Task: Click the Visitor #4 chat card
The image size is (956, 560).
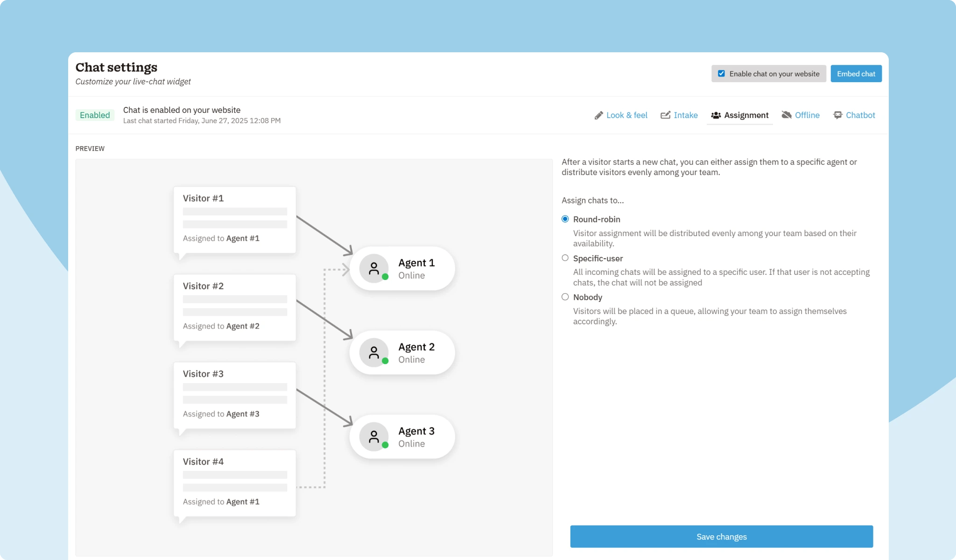Action: click(234, 483)
